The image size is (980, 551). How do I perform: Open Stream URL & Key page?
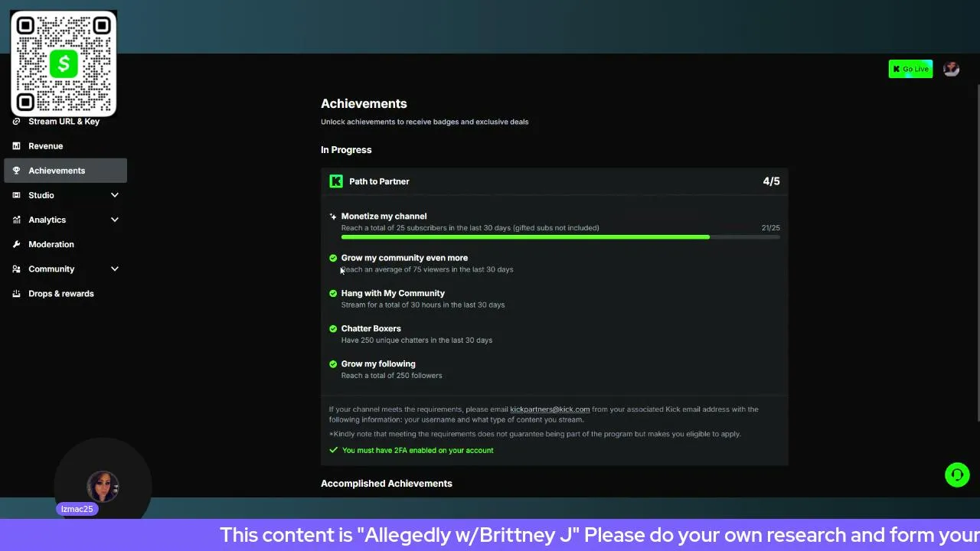pos(66,122)
